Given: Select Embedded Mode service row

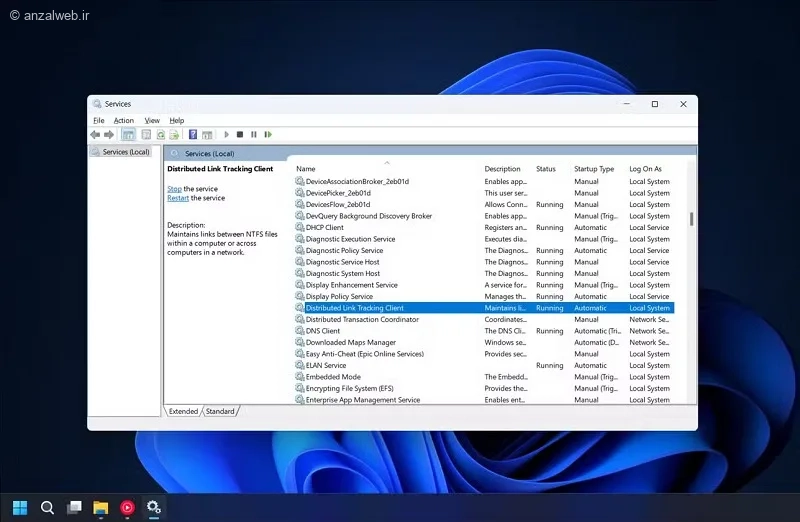Looking at the screenshot, I should coord(484,377).
